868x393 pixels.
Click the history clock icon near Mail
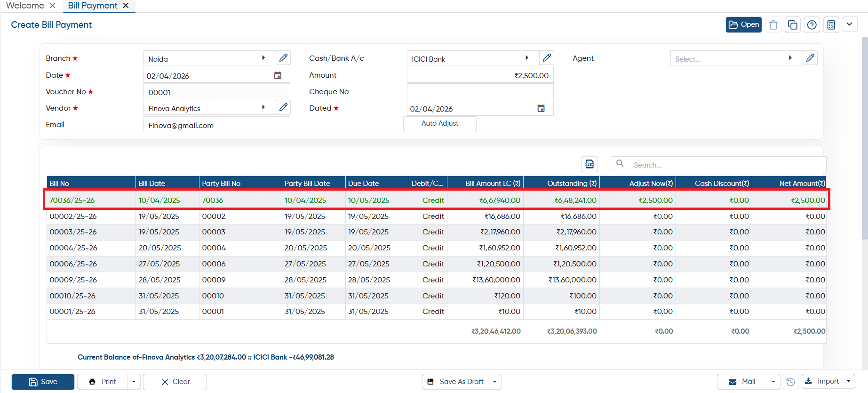[791, 382]
